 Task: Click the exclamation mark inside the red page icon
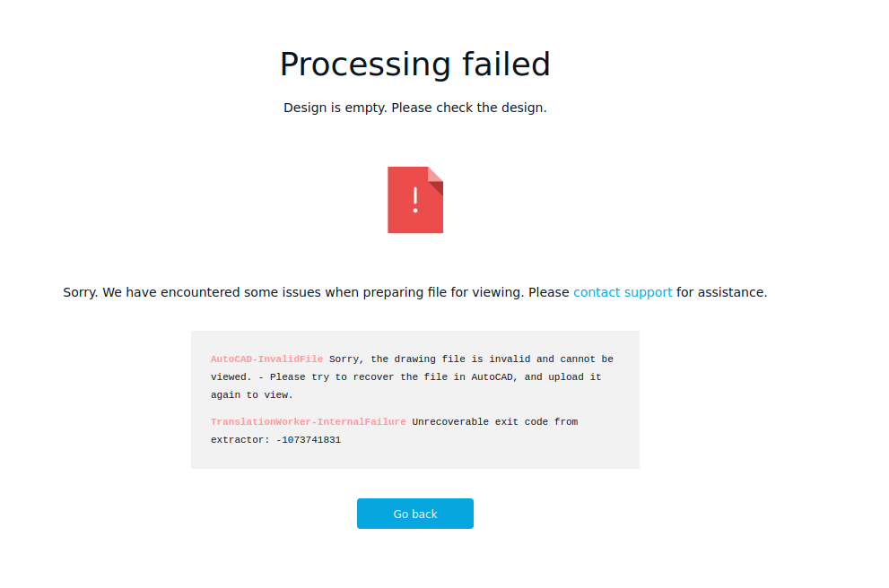(x=414, y=200)
